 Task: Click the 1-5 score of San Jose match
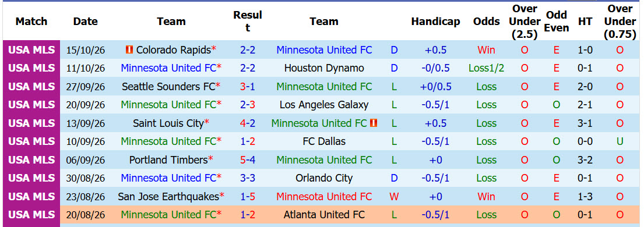tap(248, 197)
